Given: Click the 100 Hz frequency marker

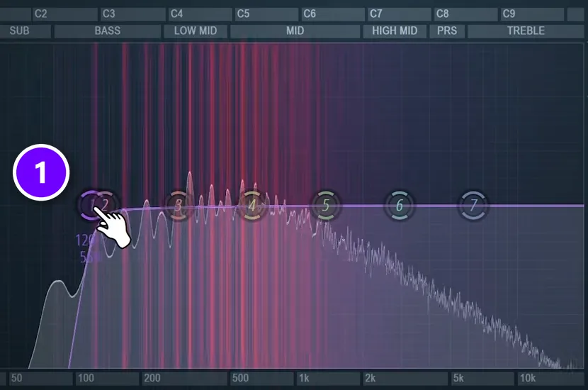Looking at the screenshot, I should coord(86,378).
